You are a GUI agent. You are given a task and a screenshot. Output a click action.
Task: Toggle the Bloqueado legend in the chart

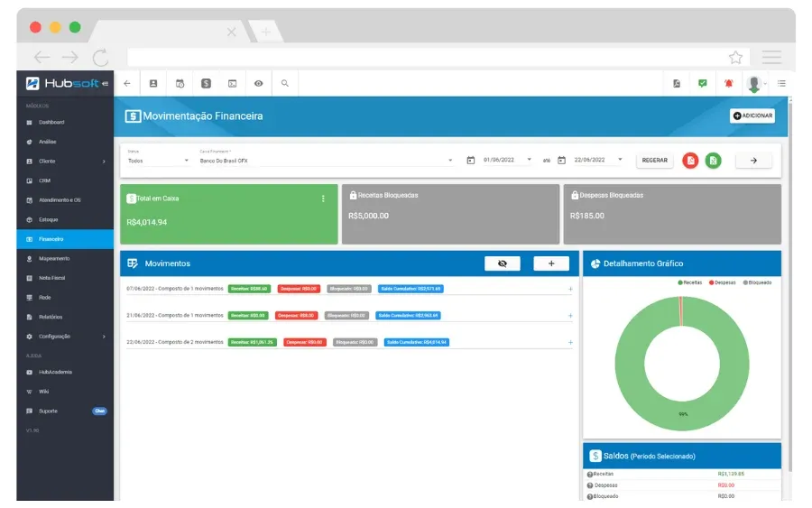[x=757, y=282]
